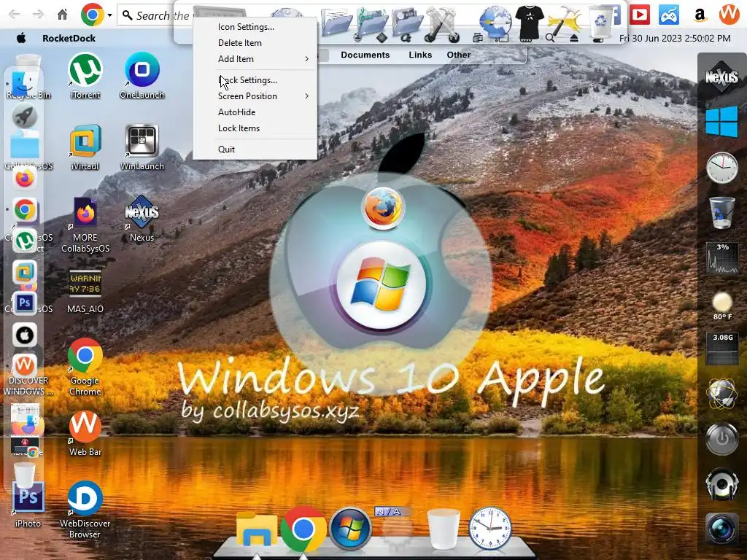
Task: Open Chrome in the bottom dock
Action: coord(303,529)
